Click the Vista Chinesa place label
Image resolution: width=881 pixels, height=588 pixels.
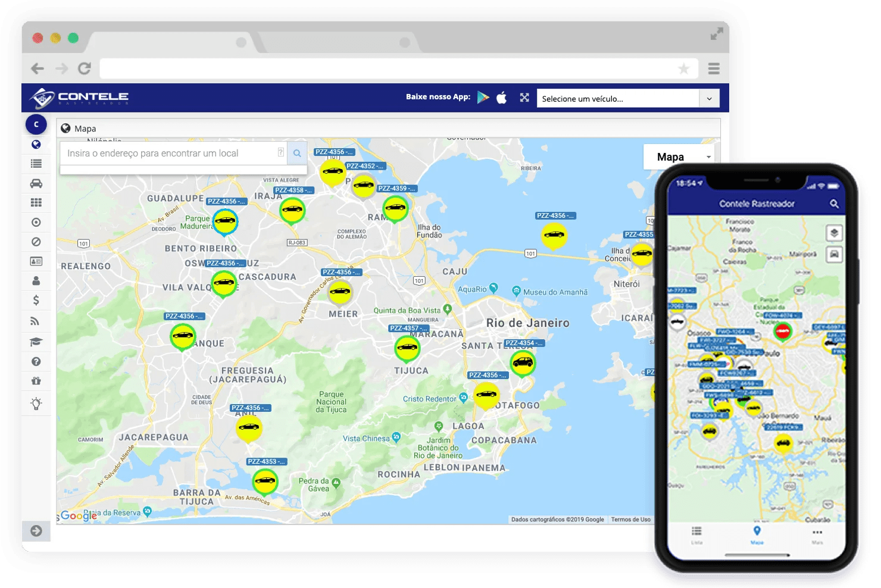coord(366,439)
